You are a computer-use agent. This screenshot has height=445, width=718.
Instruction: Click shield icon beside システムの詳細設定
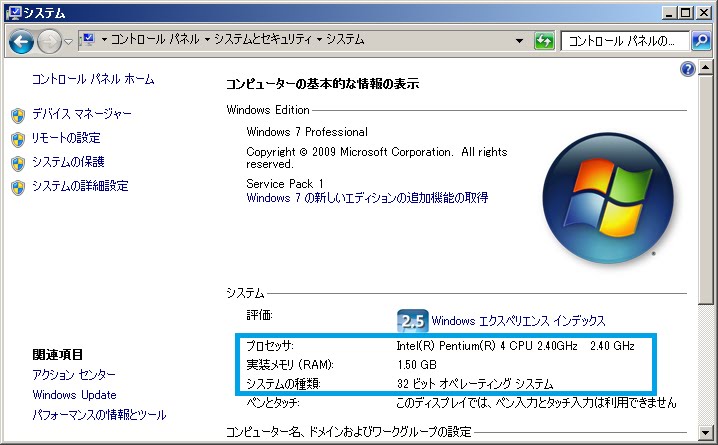click(x=18, y=188)
